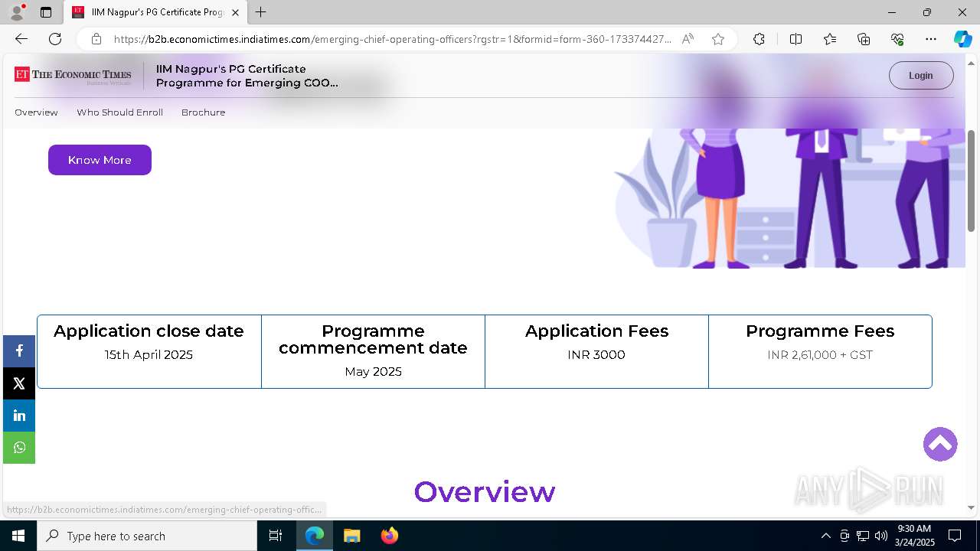Open Read aloud in address bar
Image resolution: width=980 pixels, height=551 pixels.
pyautogui.click(x=688, y=39)
